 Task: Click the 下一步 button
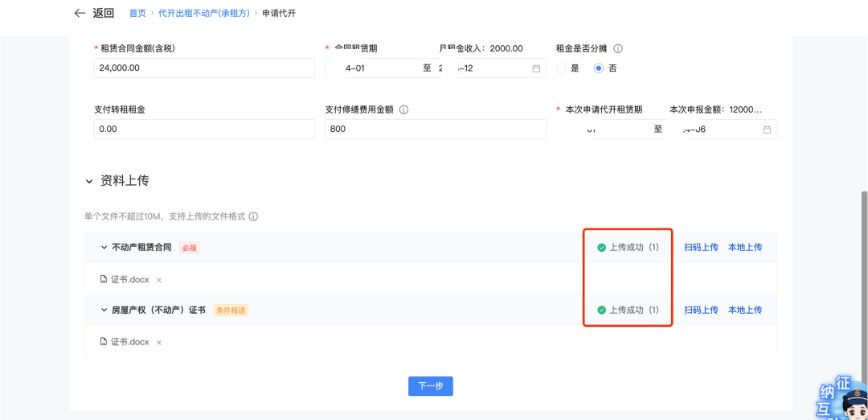click(x=431, y=386)
